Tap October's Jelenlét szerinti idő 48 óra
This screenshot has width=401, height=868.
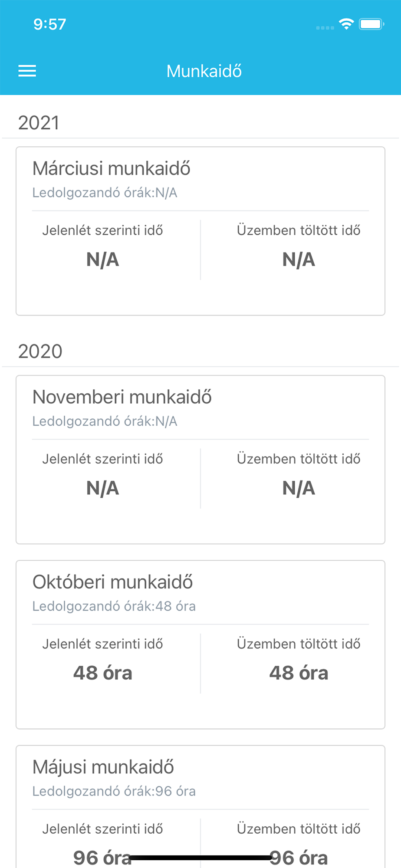(x=103, y=673)
